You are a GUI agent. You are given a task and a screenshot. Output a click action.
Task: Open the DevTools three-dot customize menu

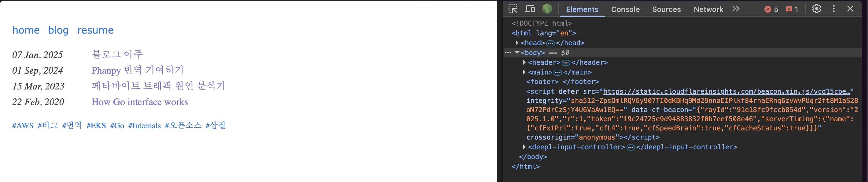834,9
